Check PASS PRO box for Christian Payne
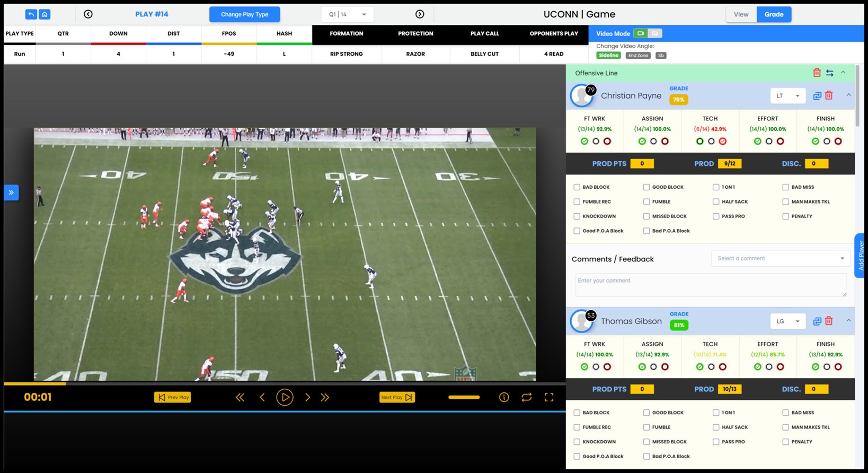Image resolution: width=868 pixels, height=473 pixels. click(x=716, y=216)
